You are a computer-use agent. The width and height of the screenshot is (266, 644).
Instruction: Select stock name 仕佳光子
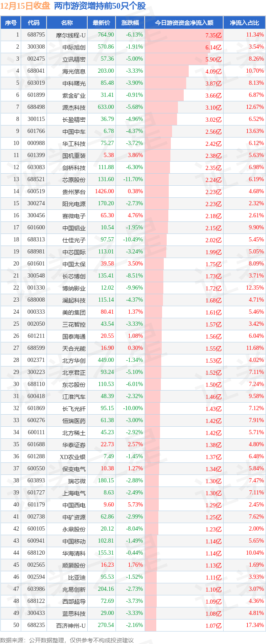(x=74, y=240)
